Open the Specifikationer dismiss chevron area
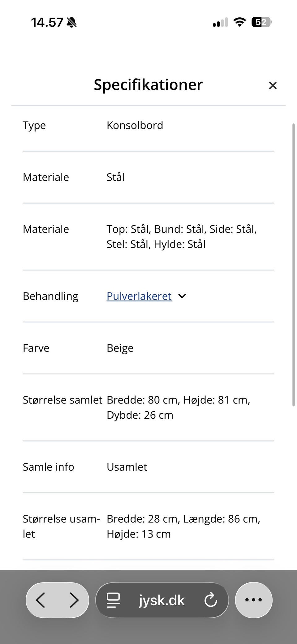Screen dimensions: 297x644 (x=273, y=85)
